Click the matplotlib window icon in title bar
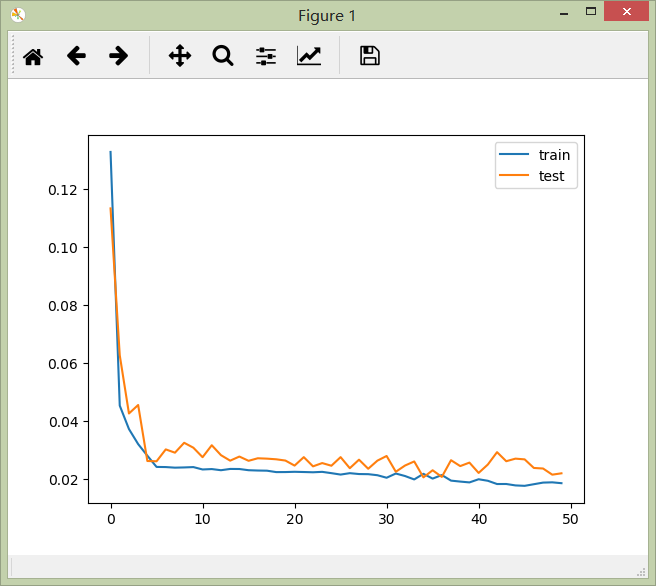 [x=18, y=15]
